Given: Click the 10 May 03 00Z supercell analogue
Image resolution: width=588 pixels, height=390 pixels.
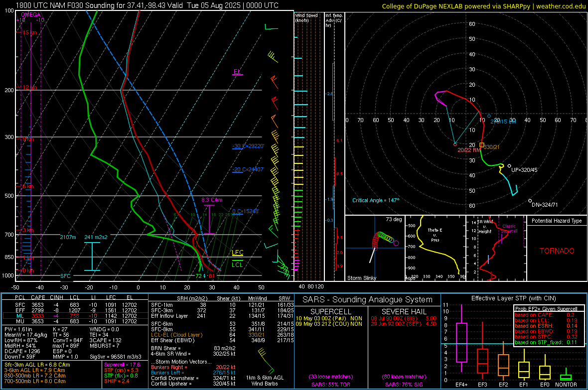Looking at the screenshot, I should 329,318.
